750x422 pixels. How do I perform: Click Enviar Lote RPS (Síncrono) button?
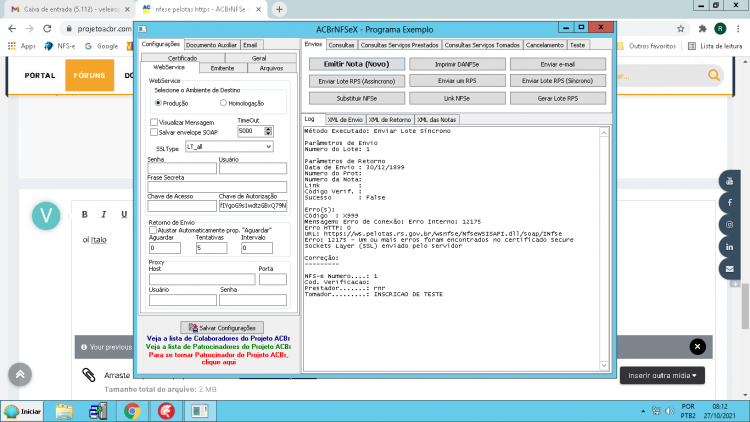pyautogui.click(x=558, y=81)
